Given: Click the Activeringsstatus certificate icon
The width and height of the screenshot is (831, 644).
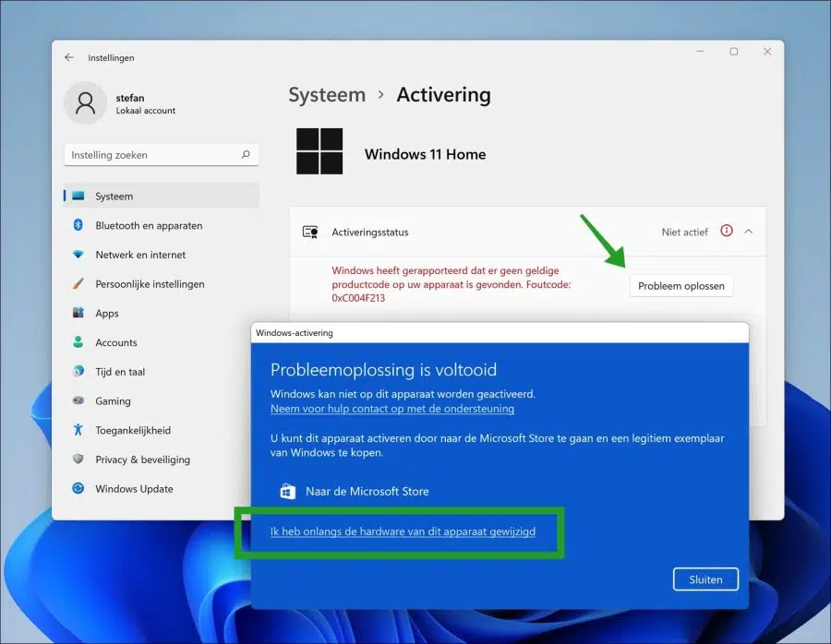Looking at the screenshot, I should coord(310,232).
